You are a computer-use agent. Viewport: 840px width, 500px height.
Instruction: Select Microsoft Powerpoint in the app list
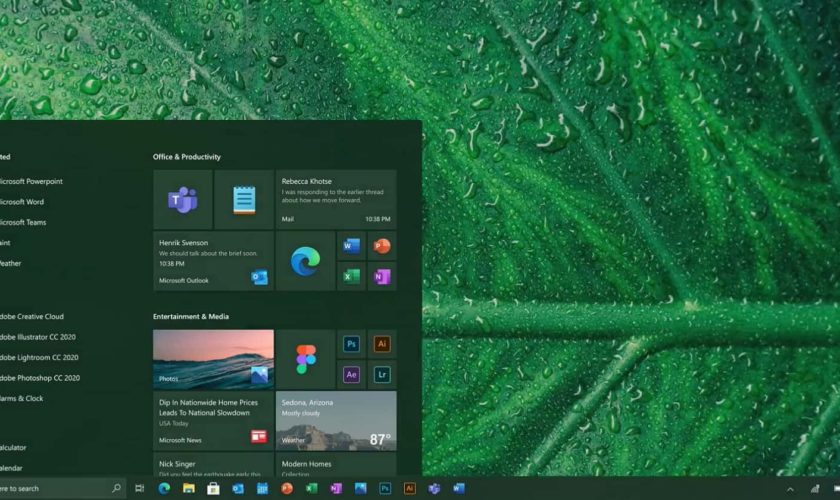31,181
